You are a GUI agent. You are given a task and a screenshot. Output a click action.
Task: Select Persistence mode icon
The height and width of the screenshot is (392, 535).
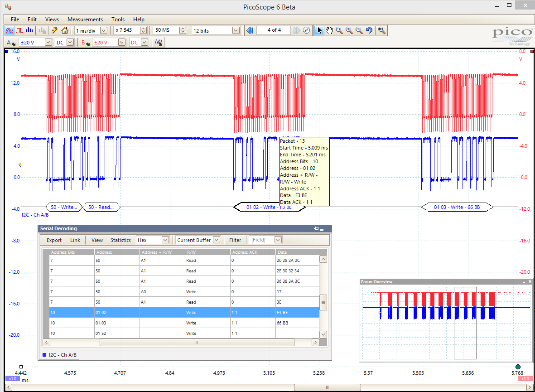coord(19,30)
